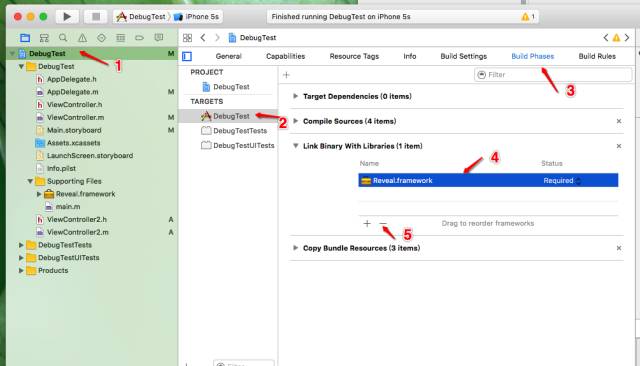Viewport: 640px width, 366px height.
Task: Show the Project navigator
Action: (25, 38)
